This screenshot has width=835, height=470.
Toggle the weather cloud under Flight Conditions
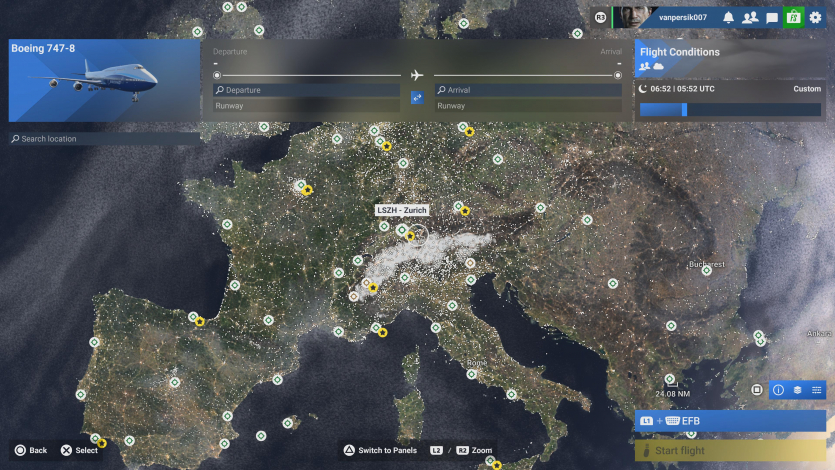[659, 66]
